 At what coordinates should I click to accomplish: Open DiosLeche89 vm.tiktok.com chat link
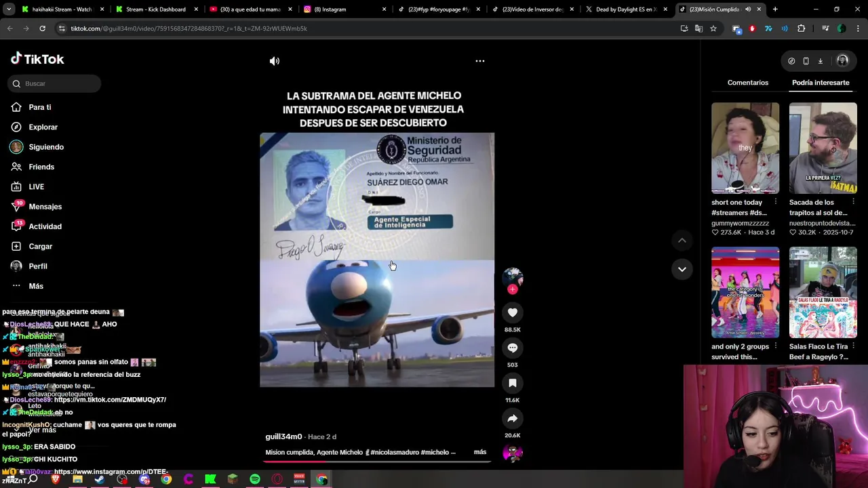[110, 400]
